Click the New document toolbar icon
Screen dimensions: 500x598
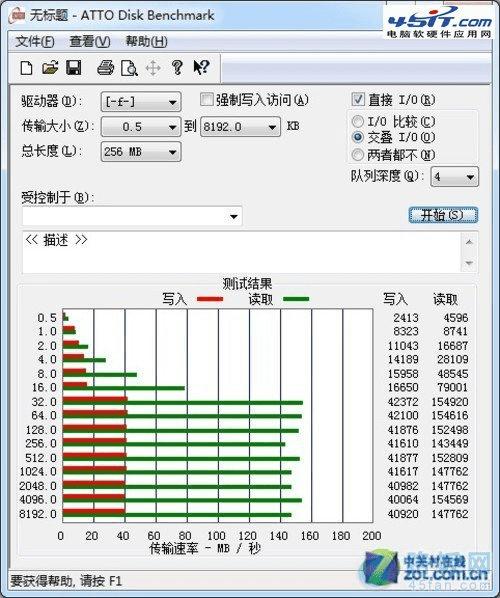pyautogui.click(x=26, y=69)
